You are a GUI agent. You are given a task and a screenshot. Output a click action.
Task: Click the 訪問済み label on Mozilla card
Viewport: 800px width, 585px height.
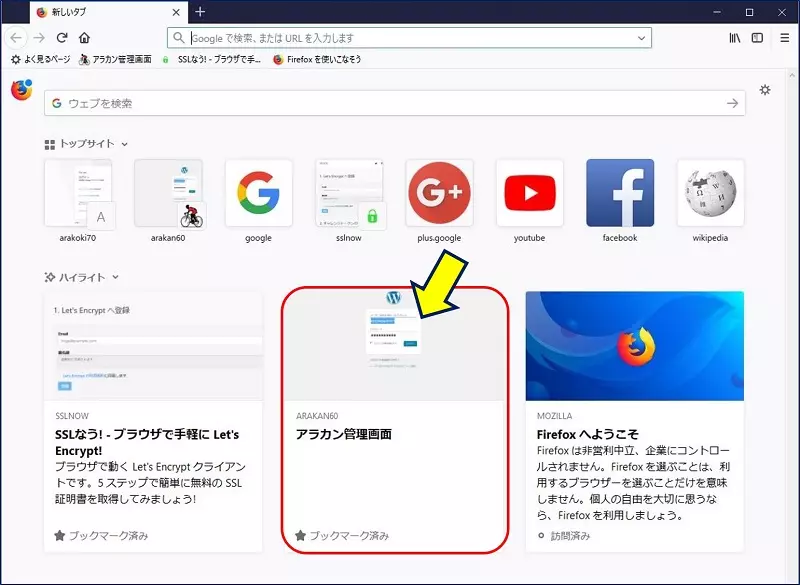[570, 536]
